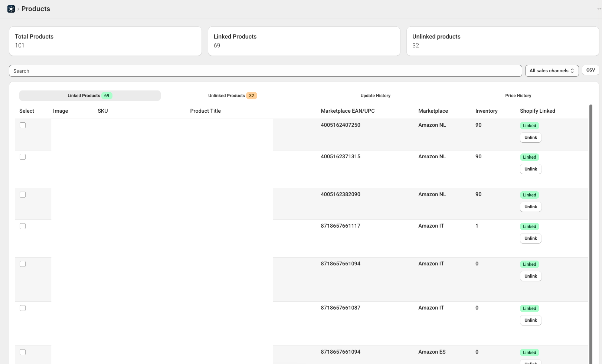Click the app logo icon beside Products

[11, 9]
